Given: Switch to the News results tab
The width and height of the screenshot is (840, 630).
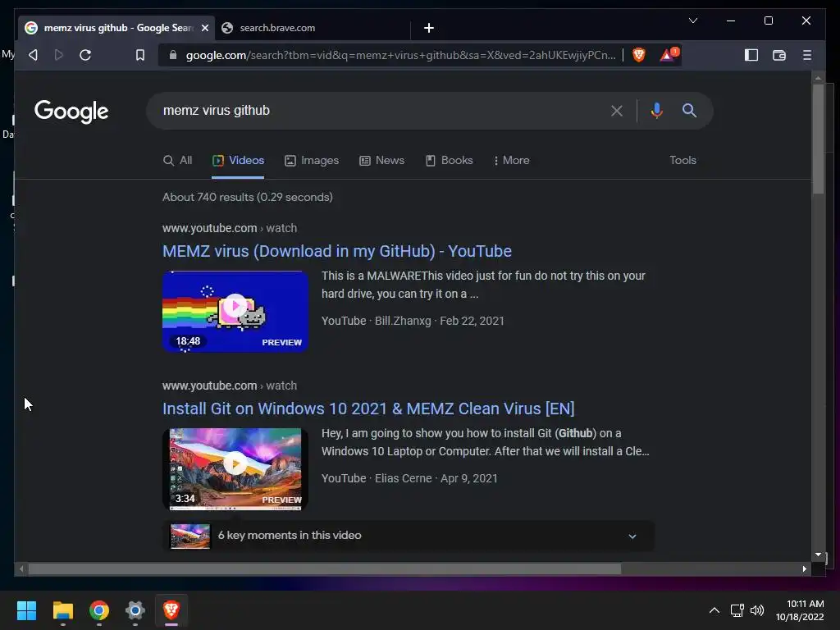Looking at the screenshot, I should tap(381, 160).
